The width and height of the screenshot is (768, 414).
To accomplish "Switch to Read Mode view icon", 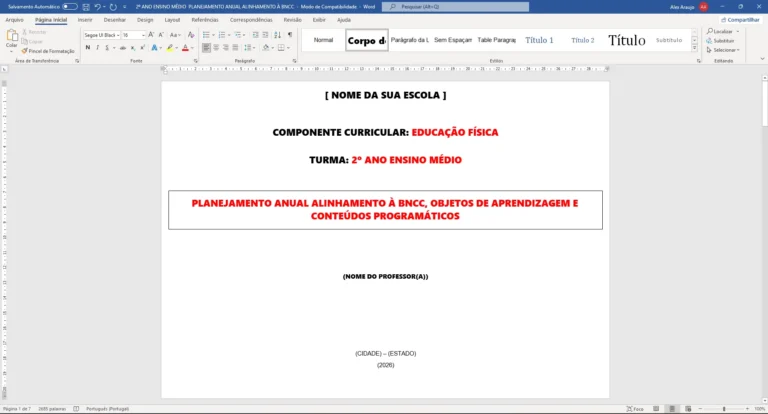I will (656, 409).
